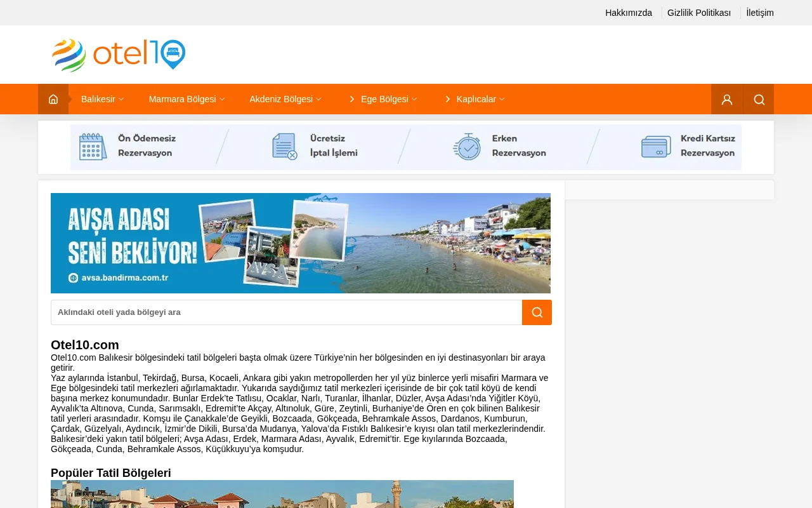812x508 pixels.
Task: Click the Avşa Adası Seni Bekliyor banner
Action: pos(301,243)
